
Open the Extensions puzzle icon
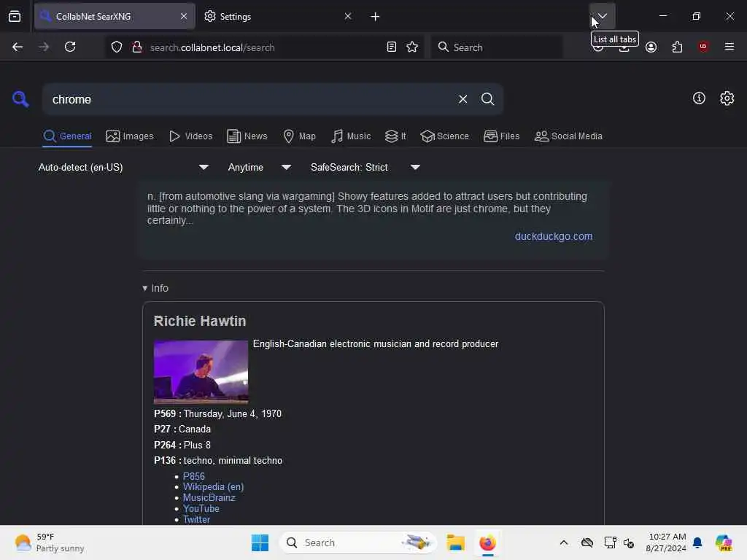677,47
